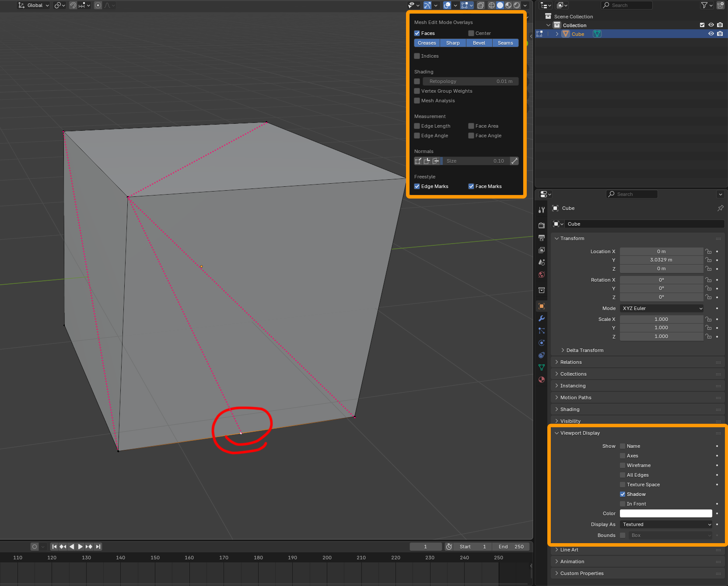Expand the Custom Properties panel
The height and width of the screenshot is (586, 728).
(x=556, y=573)
